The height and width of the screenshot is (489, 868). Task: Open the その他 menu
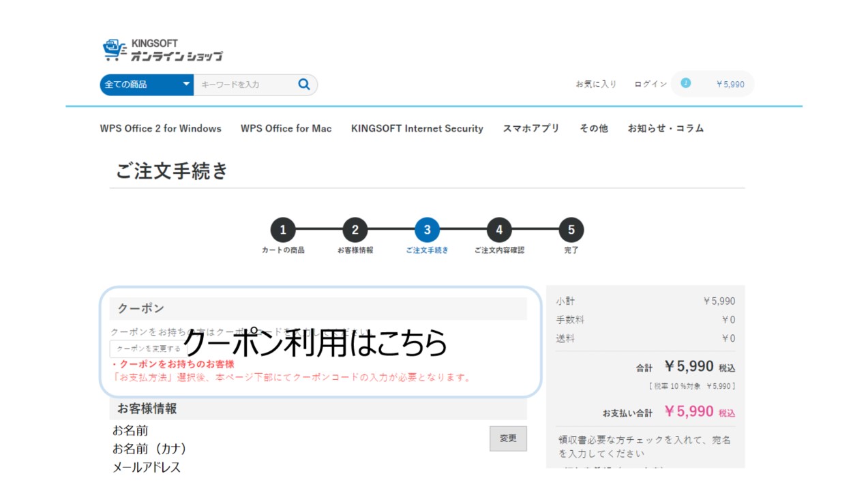594,128
